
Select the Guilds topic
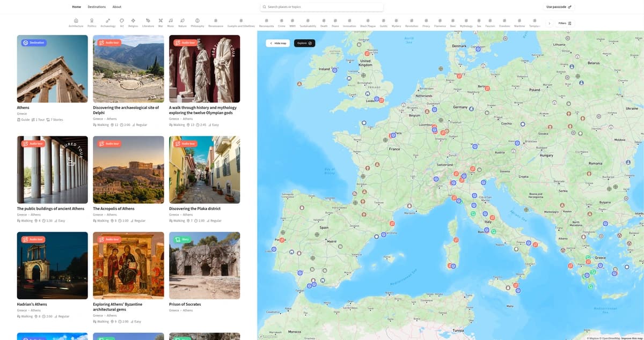point(384,23)
